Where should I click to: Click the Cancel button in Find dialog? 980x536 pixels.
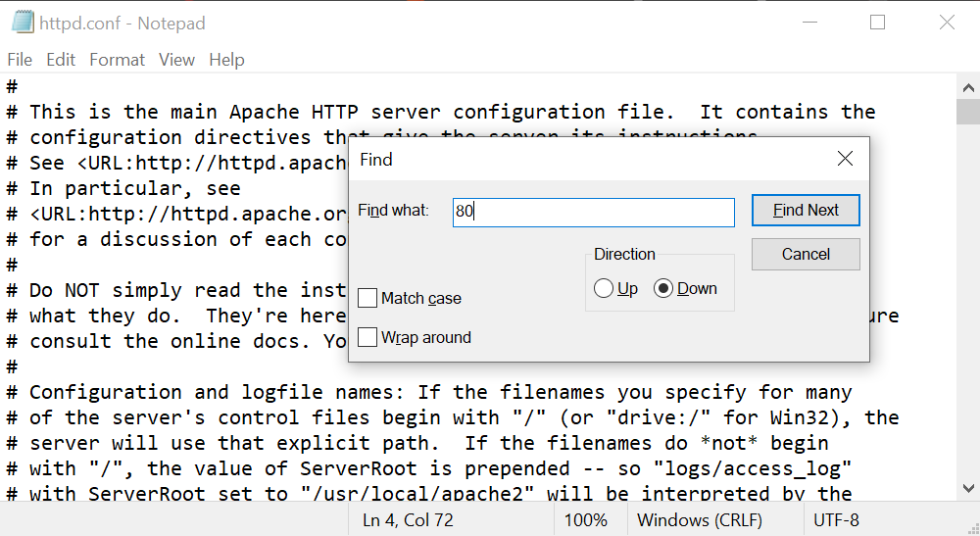(x=806, y=254)
